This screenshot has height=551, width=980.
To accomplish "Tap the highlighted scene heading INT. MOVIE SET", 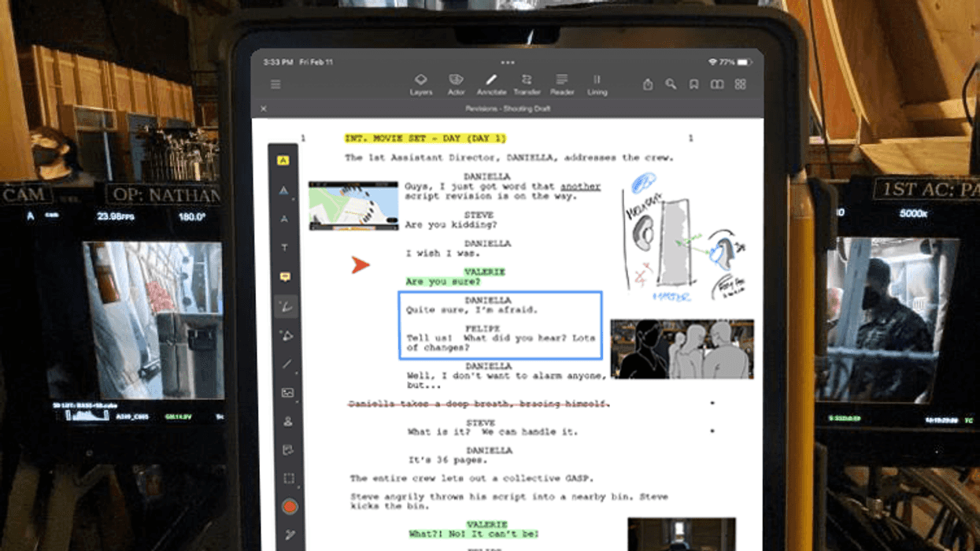I will [425, 139].
